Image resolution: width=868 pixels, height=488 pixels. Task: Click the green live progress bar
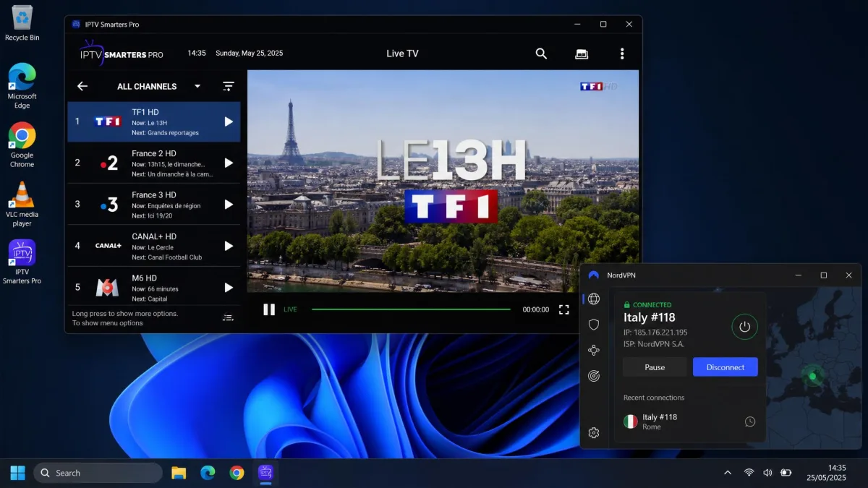[411, 309]
